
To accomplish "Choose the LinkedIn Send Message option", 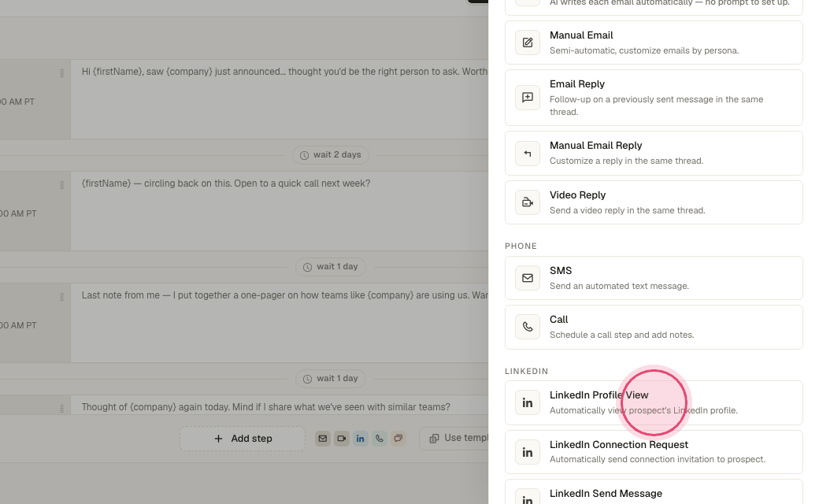I will point(654,492).
